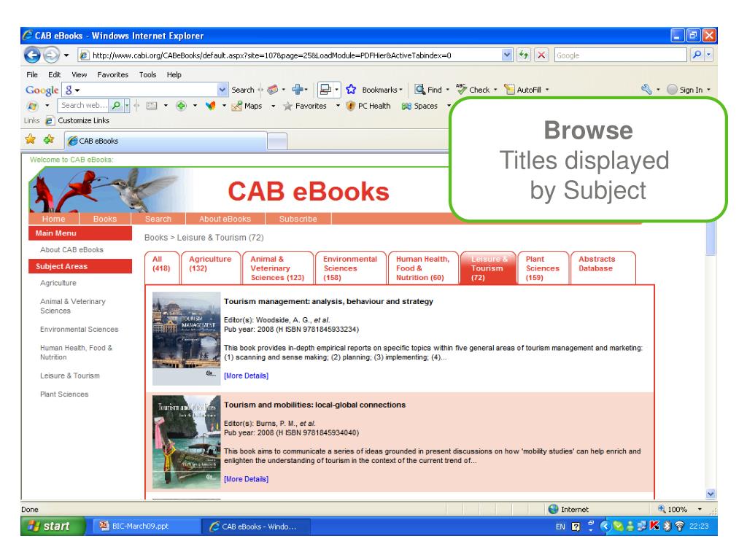Click Leisure & Tourism in the sidebar
747x560 pixels.
coord(70,376)
